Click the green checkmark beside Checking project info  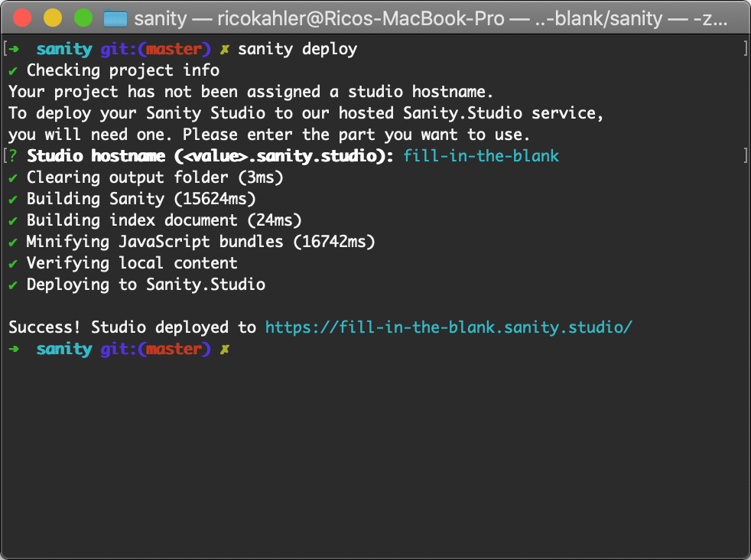[x=13, y=70]
